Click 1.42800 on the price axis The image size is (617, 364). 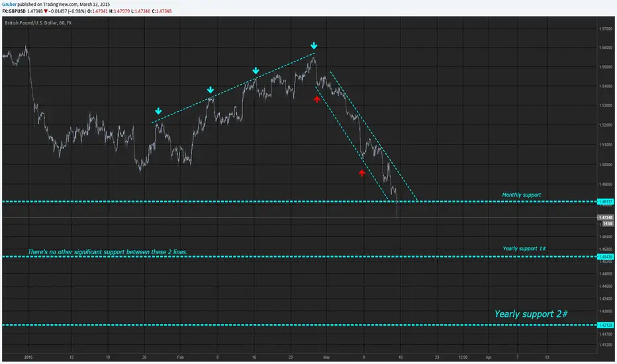[x=606, y=311]
